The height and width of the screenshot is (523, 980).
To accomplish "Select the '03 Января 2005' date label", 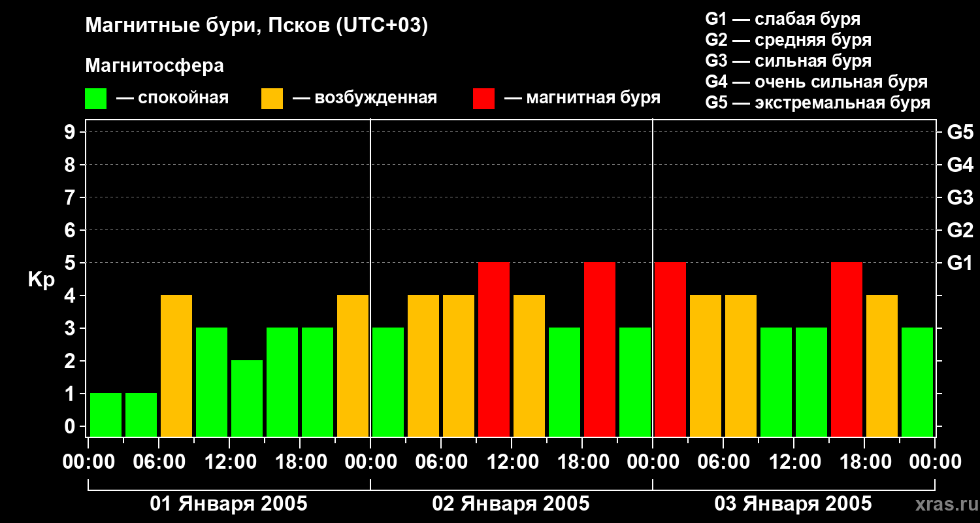I will click(793, 504).
